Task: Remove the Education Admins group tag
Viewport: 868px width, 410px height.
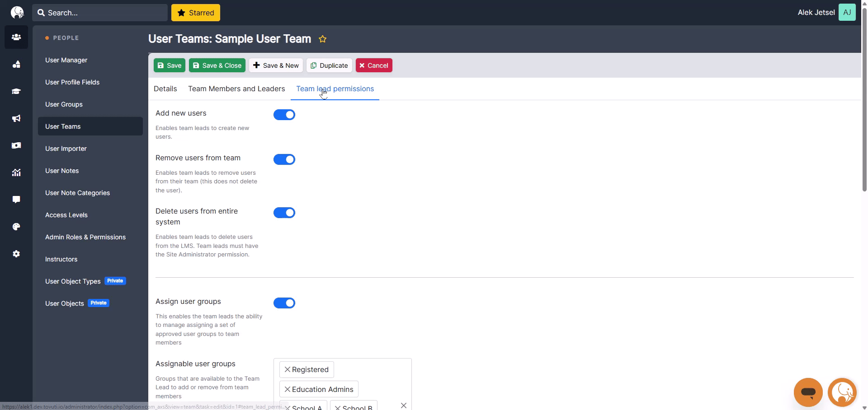Action: [x=287, y=389]
